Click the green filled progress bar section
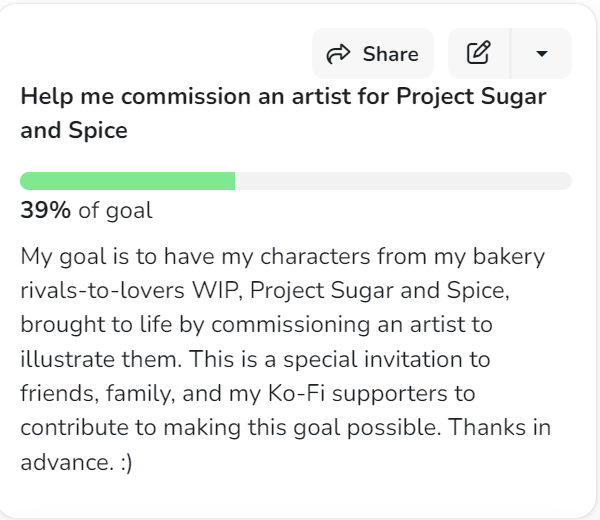This screenshot has height=520, width=600. tap(127, 181)
